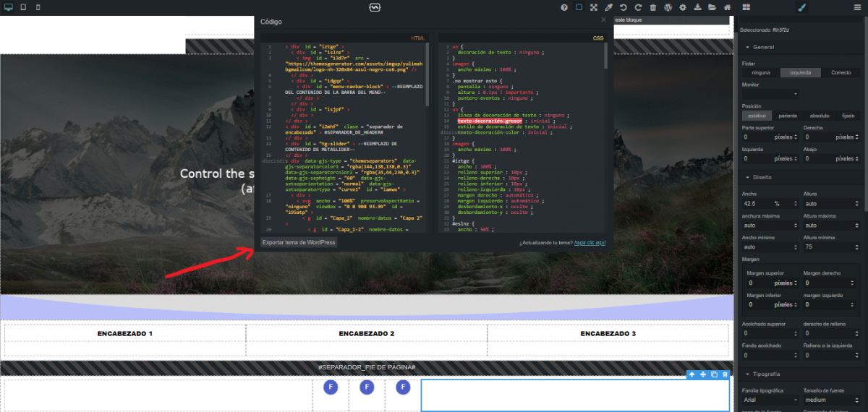Switch to tablet device preview

(x=23, y=7)
